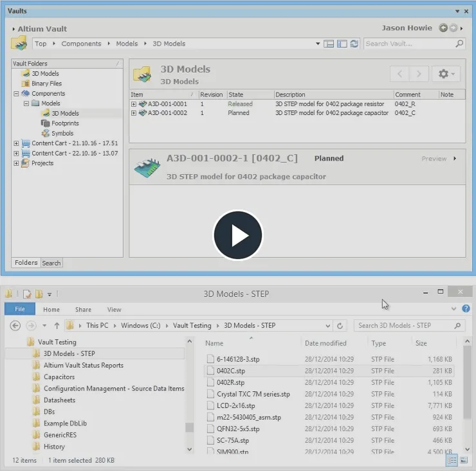Open the breadcrumb path dropdown arrow
Image resolution: width=476 pixels, height=471 pixels.
click(318, 44)
